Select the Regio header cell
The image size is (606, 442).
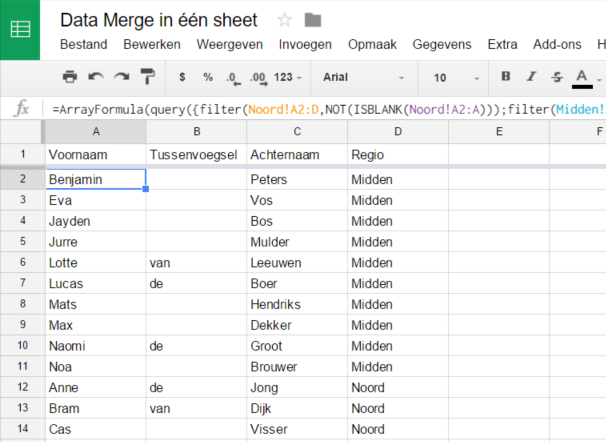pyautogui.click(x=398, y=155)
